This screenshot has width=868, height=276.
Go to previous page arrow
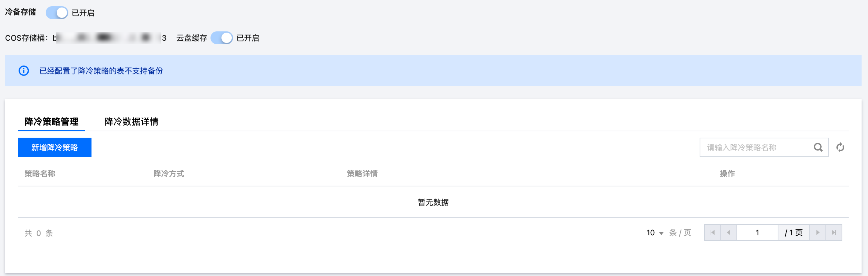729,233
